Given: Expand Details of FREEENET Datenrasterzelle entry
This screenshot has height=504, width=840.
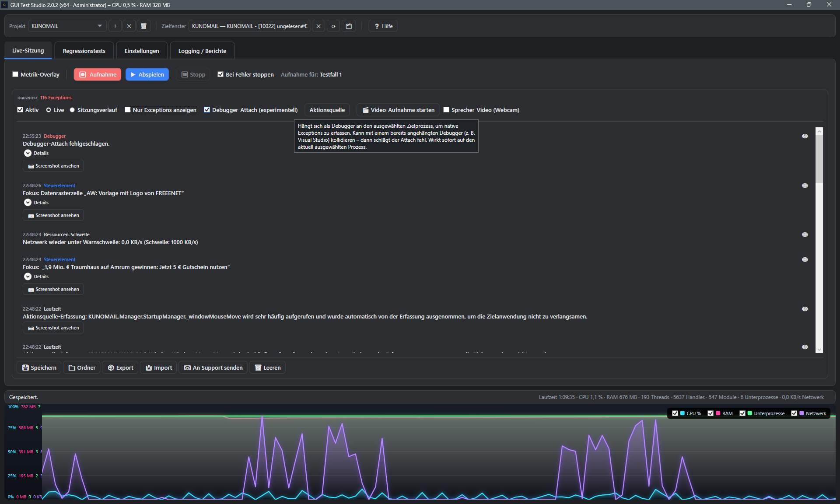Looking at the screenshot, I should (36, 203).
